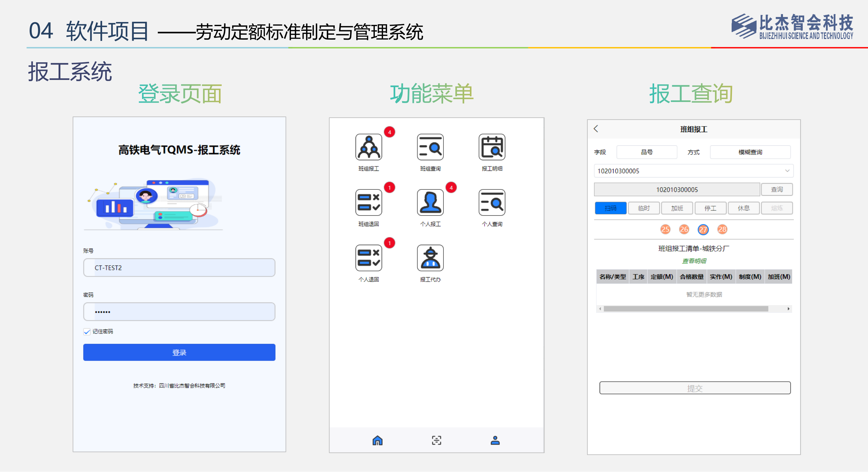The width and height of the screenshot is (868, 472).
Task: Select the 加班 overtime mode button
Action: pyautogui.click(x=677, y=208)
